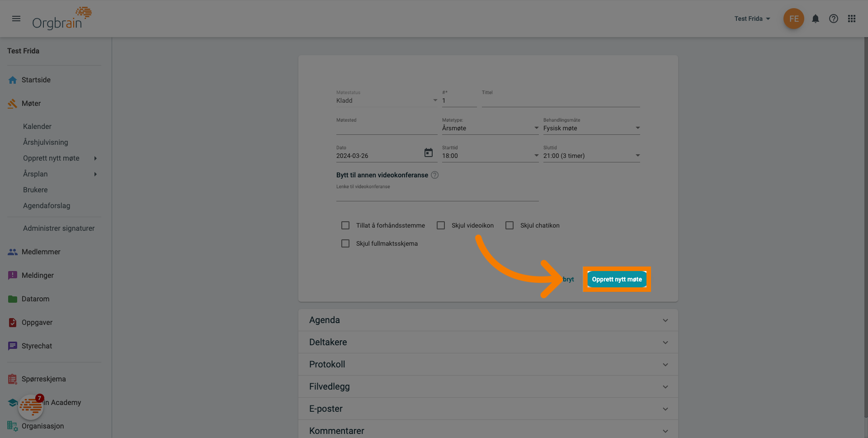Open notifications bell
Viewport: 868px width, 438px height.
[815, 19]
